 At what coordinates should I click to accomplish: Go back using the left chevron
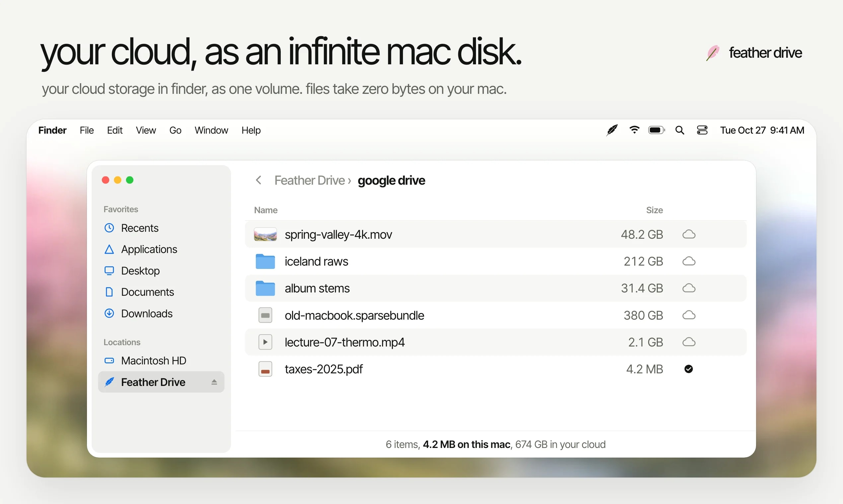tap(259, 180)
